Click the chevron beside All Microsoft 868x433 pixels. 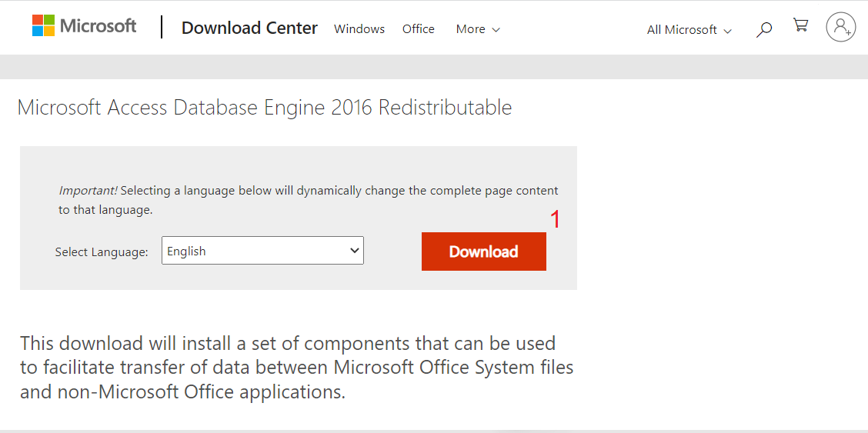point(728,31)
